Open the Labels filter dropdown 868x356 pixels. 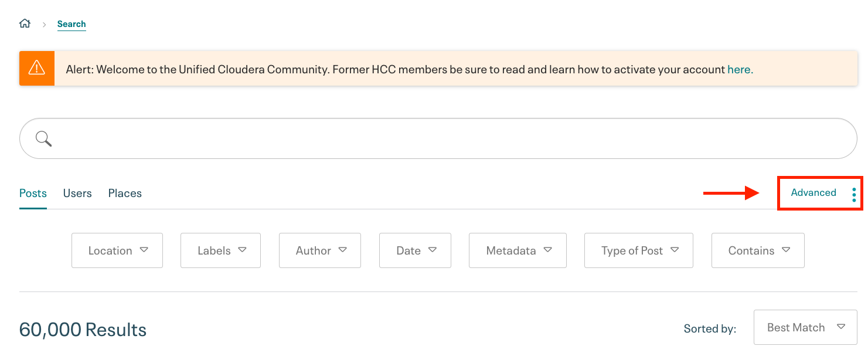pos(220,250)
